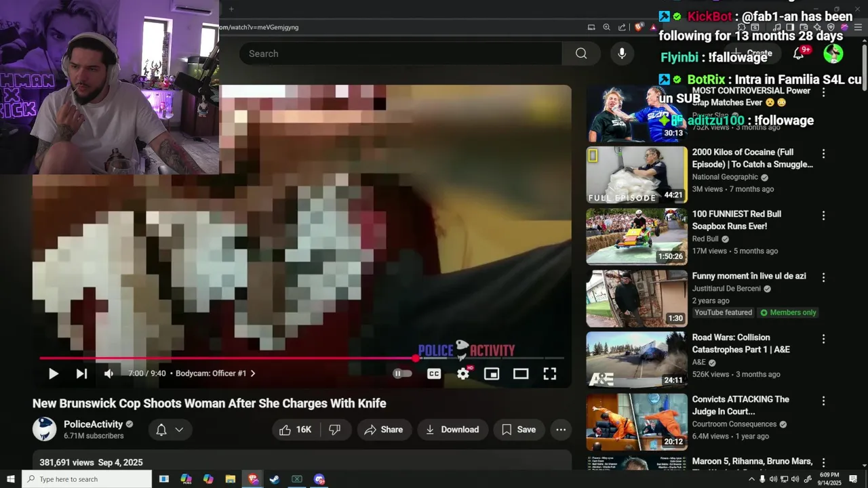868x488 pixels.
Task: Skip to next video in player
Action: coord(81,373)
